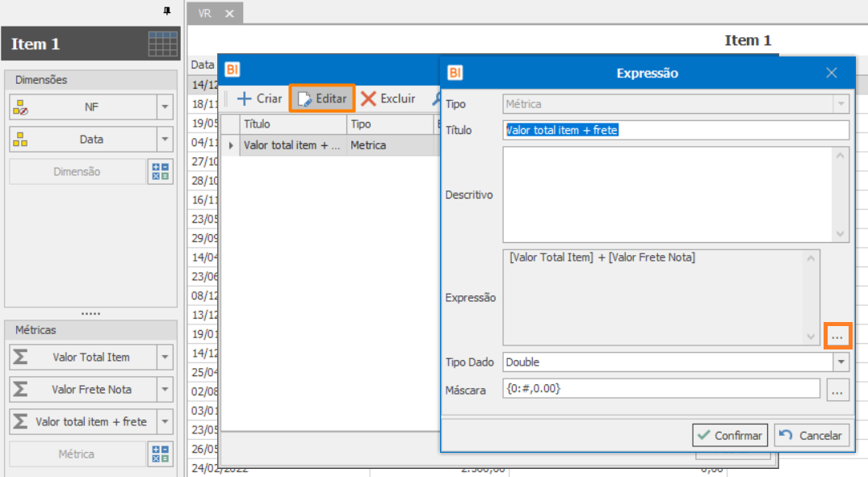
Task: Click the sigma icon of Valor Total Item
Action: tap(20, 357)
